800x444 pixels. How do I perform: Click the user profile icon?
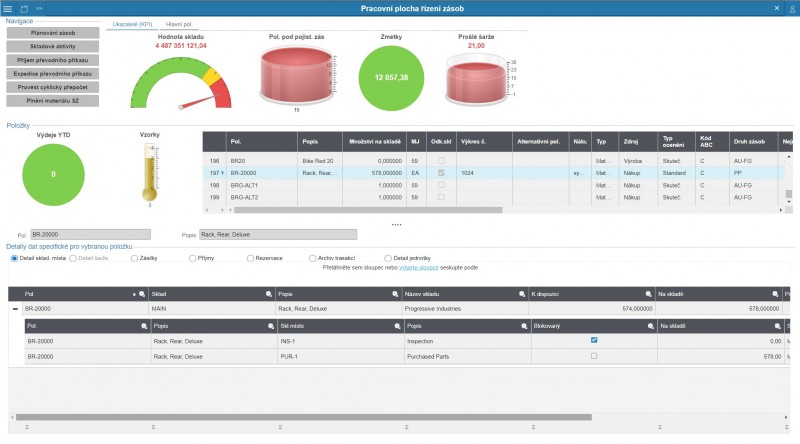(791, 7)
